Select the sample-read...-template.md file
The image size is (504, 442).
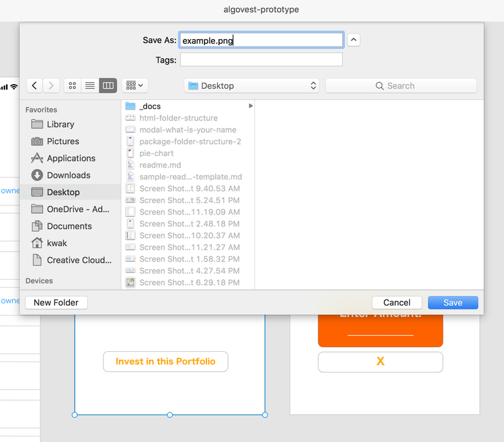coord(187,177)
